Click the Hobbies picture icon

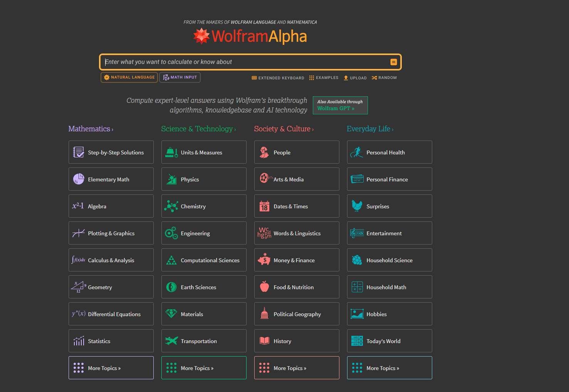(x=357, y=314)
